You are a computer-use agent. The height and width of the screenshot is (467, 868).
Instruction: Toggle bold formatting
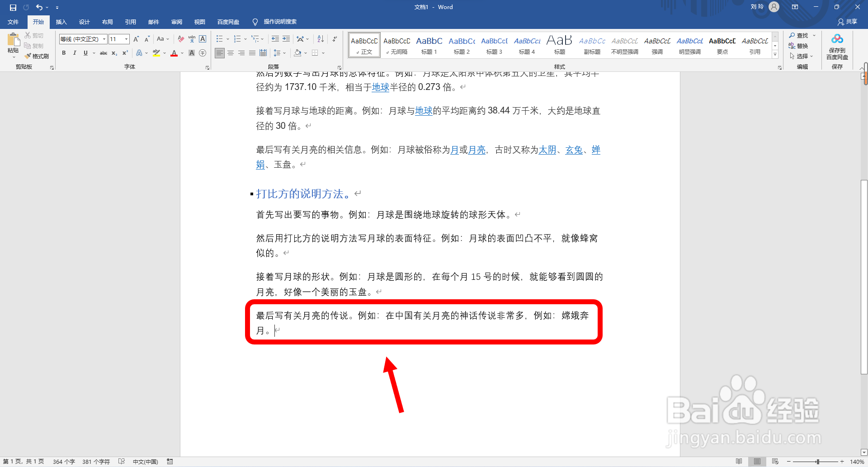click(x=63, y=53)
